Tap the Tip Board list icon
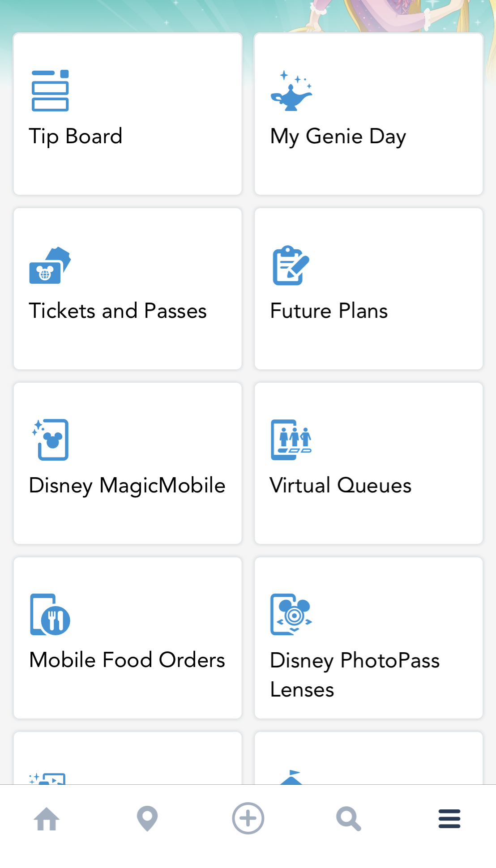 click(50, 90)
